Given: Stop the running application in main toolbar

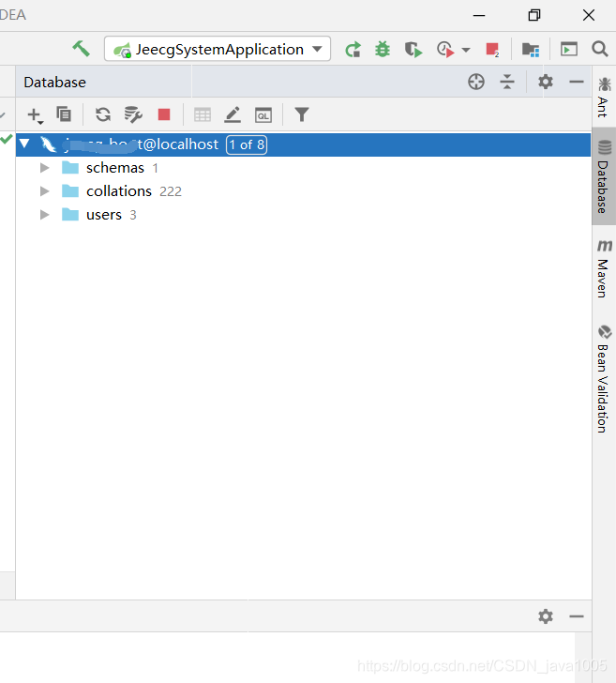Looking at the screenshot, I should [492, 49].
